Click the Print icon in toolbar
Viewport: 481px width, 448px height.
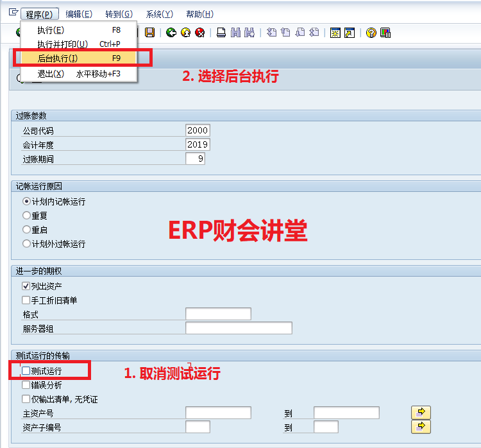click(x=221, y=33)
